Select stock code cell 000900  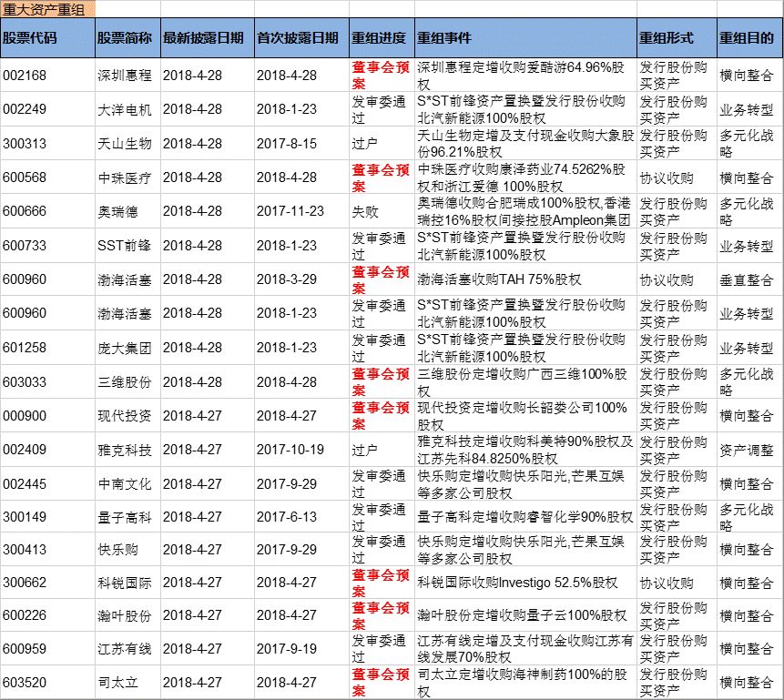coord(47,416)
